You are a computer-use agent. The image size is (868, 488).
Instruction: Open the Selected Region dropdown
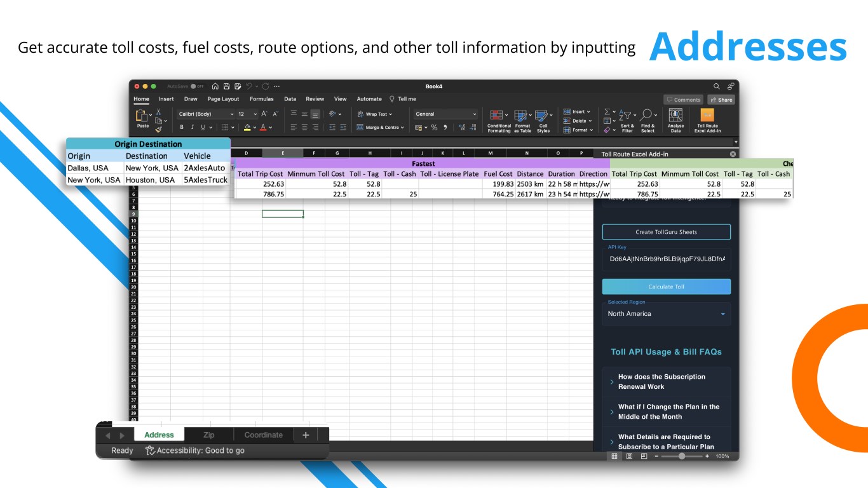[666, 314]
